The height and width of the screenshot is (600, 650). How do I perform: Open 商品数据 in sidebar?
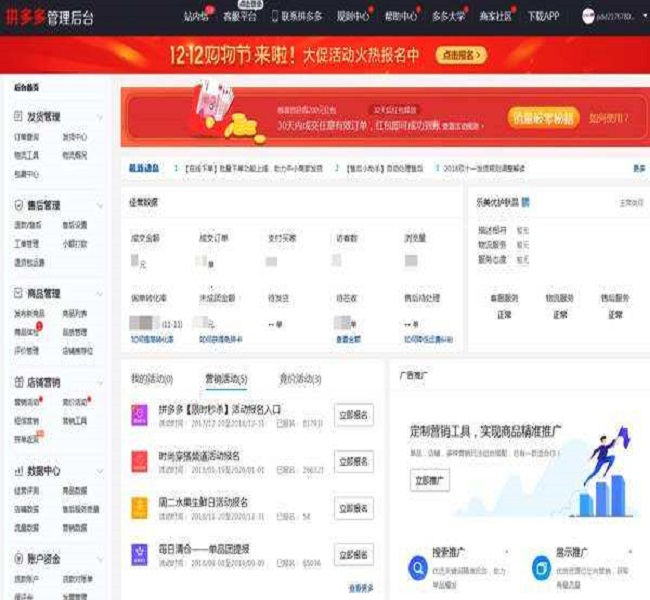pyautogui.click(x=75, y=491)
